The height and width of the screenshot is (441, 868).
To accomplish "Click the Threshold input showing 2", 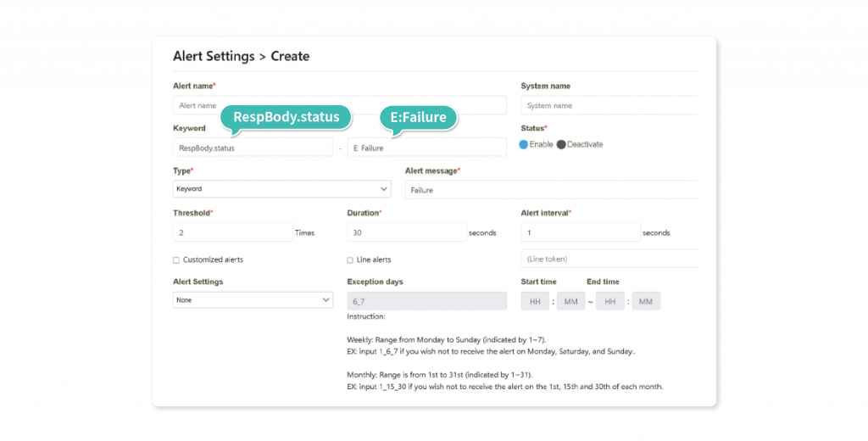I will click(232, 232).
